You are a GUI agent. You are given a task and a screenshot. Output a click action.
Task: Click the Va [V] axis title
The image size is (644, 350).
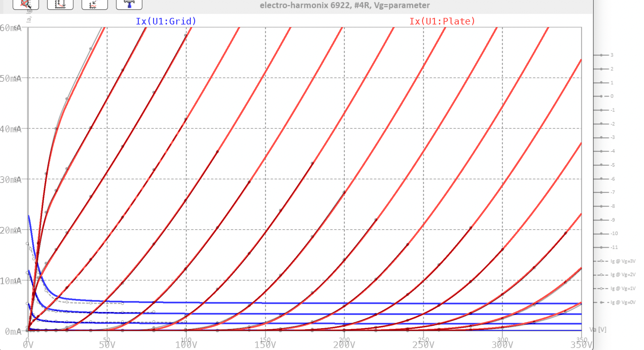[598, 329]
